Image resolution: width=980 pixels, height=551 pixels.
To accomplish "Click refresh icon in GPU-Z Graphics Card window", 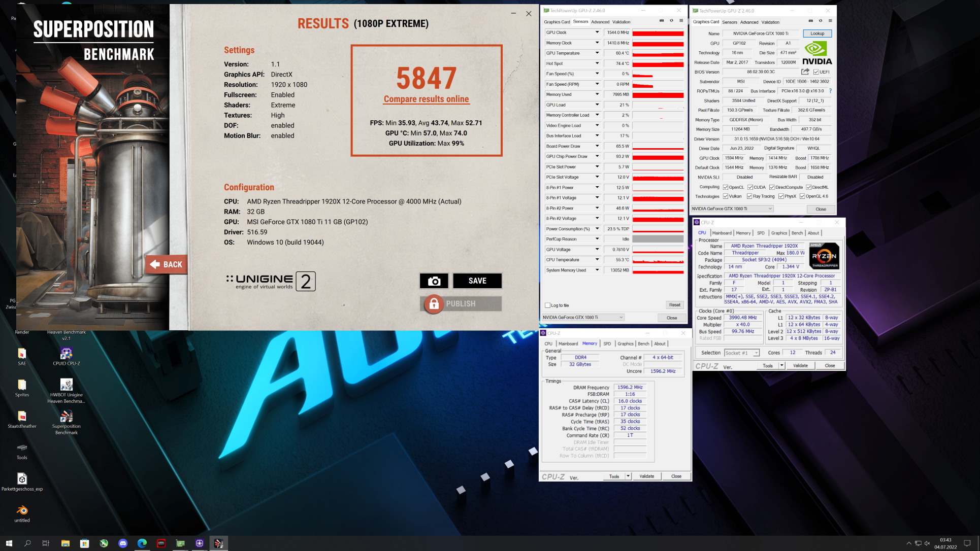I will coord(821,21).
